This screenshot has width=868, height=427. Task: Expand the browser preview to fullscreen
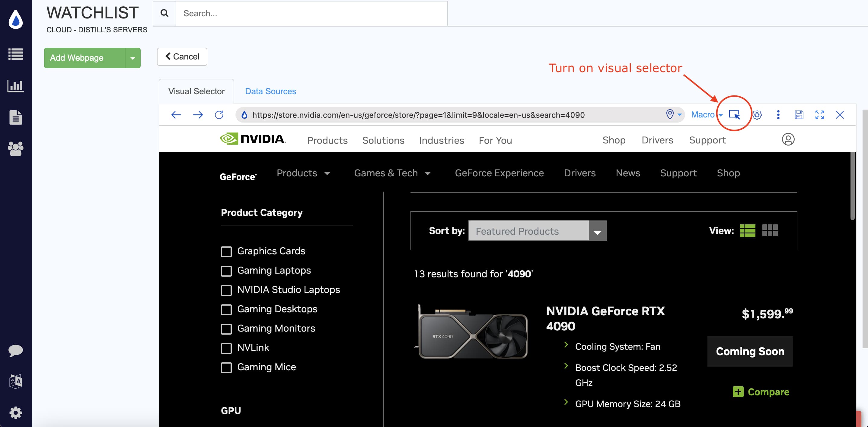820,114
